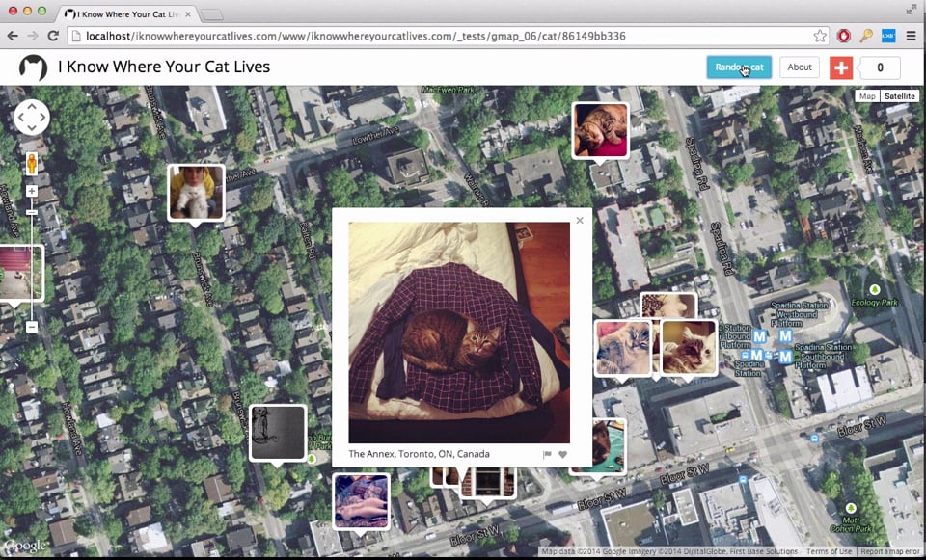Screen dimensions: 926x560
Task: Switch to Satellite view
Action: [x=899, y=96]
